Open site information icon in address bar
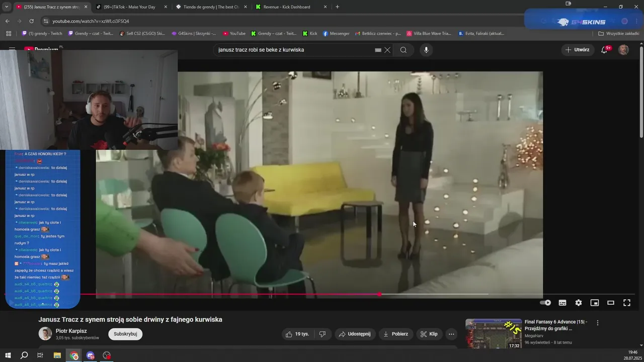644x362 pixels. pyautogui.click(x=46, y=21)
